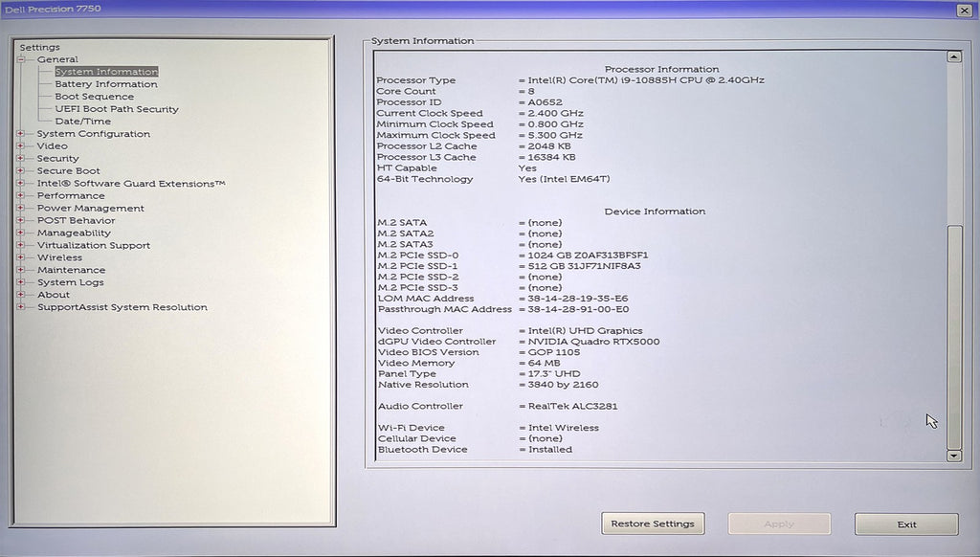This screenshot has height=557, width=980.
Task: Click the Native Resolution 3840 by 2160
Action: click(x=563, y=385)
